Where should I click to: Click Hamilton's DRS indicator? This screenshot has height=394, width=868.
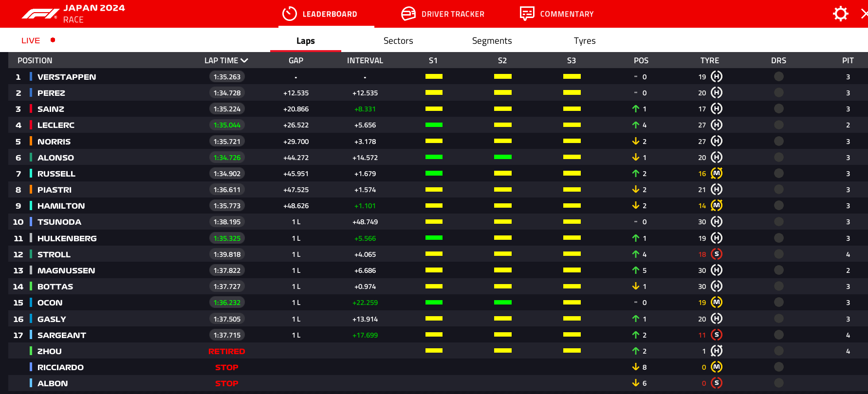(x=779, y=205)
